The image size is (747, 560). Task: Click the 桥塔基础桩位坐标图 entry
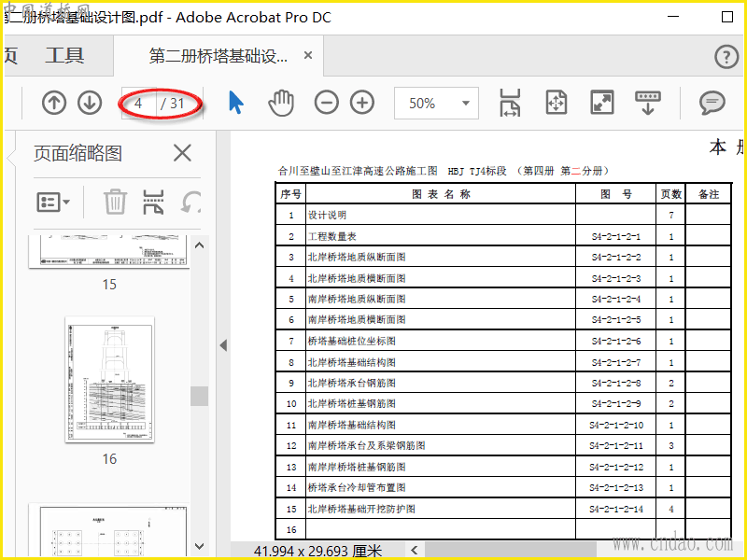(352, 341)
